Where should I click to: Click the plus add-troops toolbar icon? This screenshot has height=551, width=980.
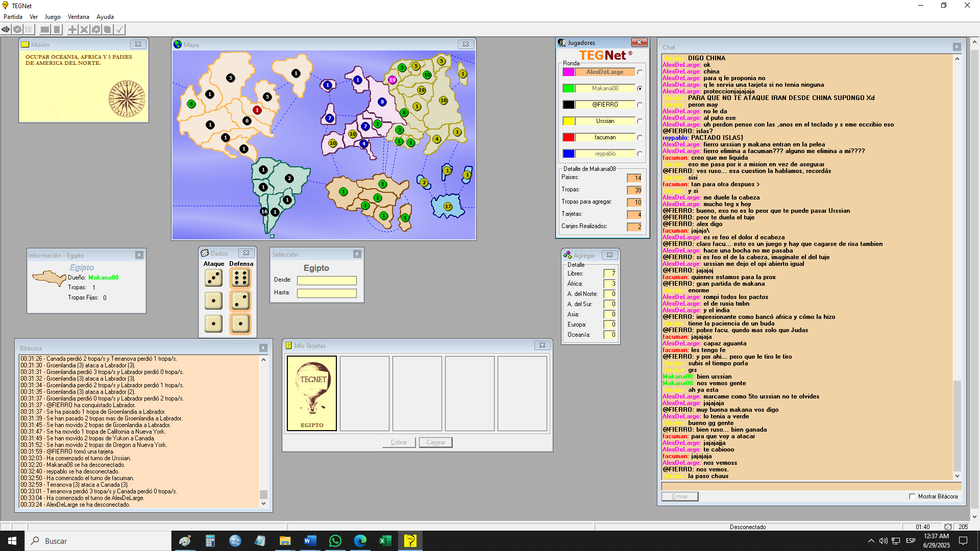pos(72,30)
